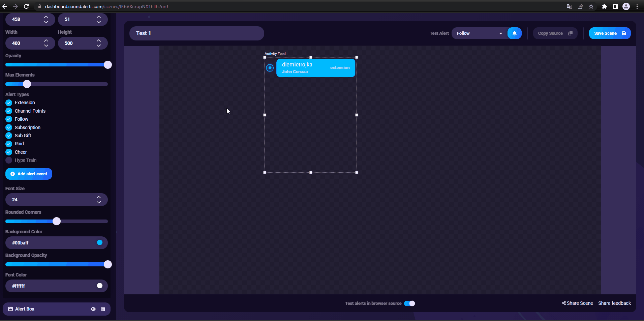Click the Activity Feed widget label

(275, 54)
